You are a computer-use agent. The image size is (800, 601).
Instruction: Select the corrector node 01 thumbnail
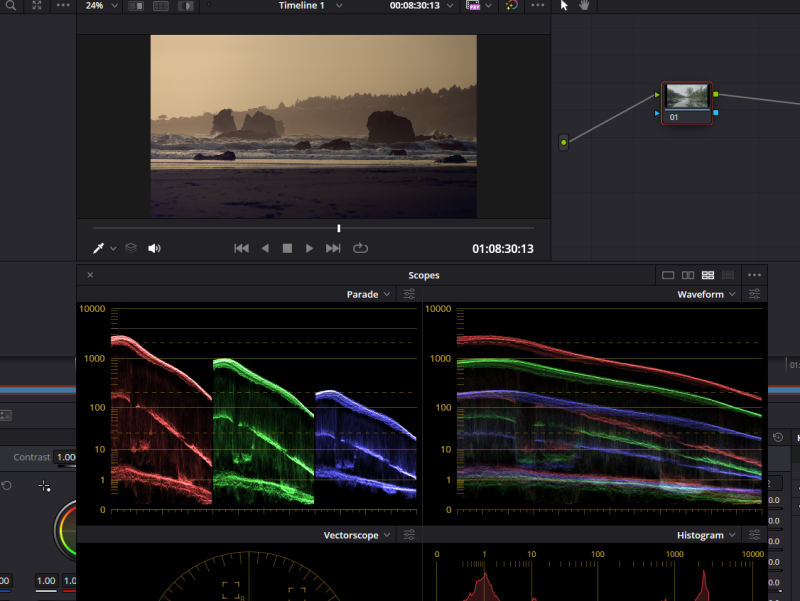(x=687, y=96)
